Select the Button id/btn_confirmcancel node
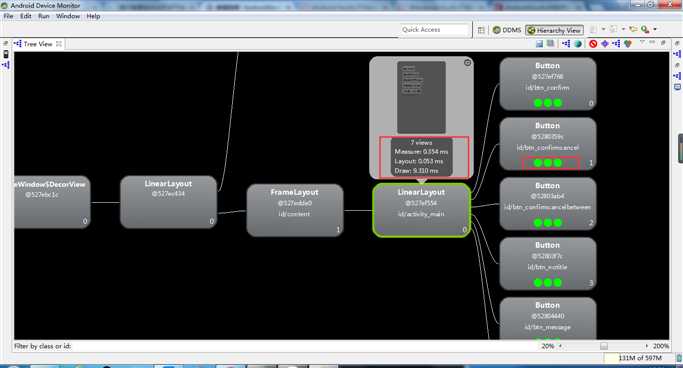The height and width of the screenshot is (368, 683). click(x=548, y=144)
